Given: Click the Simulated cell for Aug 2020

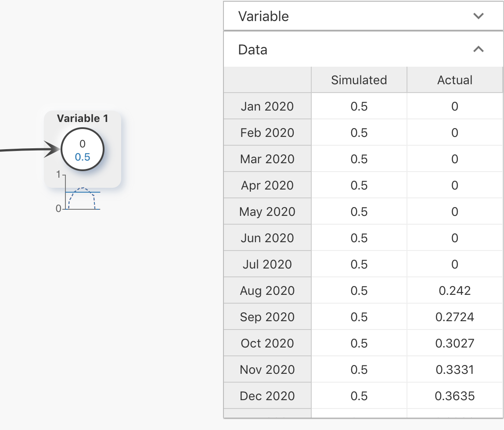Looking at the screenshot, I should tap(359, 290).
